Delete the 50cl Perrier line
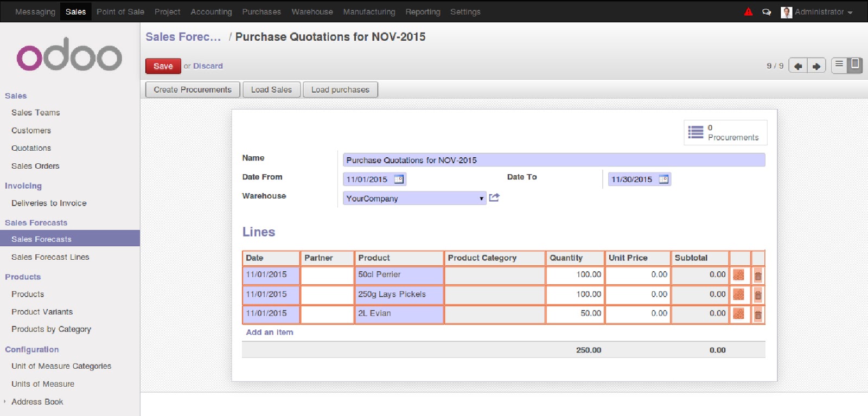The width and height of the screenshot is (868, 416). point(758,276)
